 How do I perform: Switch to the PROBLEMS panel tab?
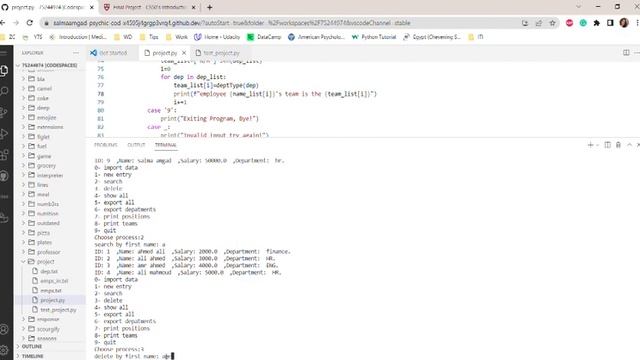tap(105, 145)
